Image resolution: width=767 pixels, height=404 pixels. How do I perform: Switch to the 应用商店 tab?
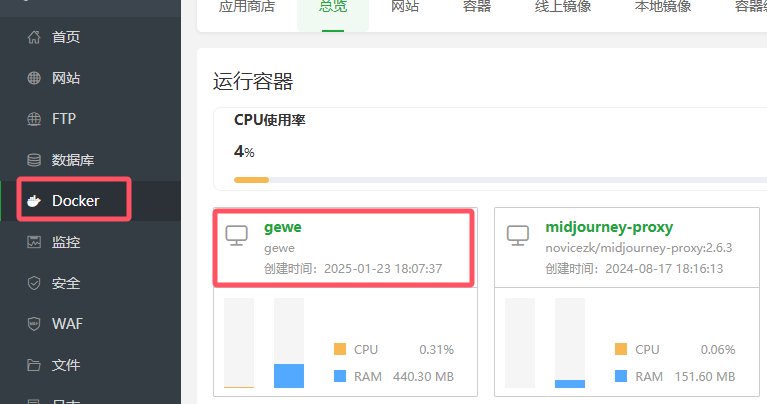(x=247, y=6)
